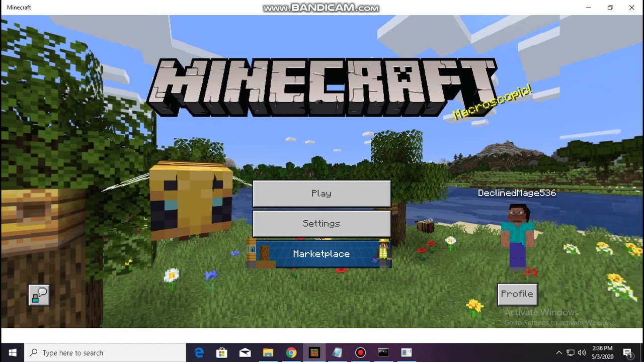Viewport: 644px width, 362px height.
Task: Open the command prompt taskbar icon
Action: click(x=383, y=352)
